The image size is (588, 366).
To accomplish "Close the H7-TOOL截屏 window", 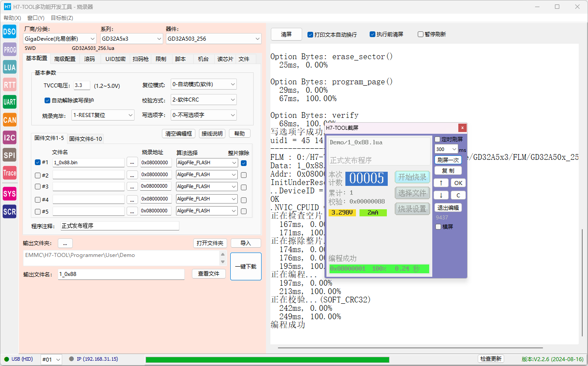I will tap(462, 128).
